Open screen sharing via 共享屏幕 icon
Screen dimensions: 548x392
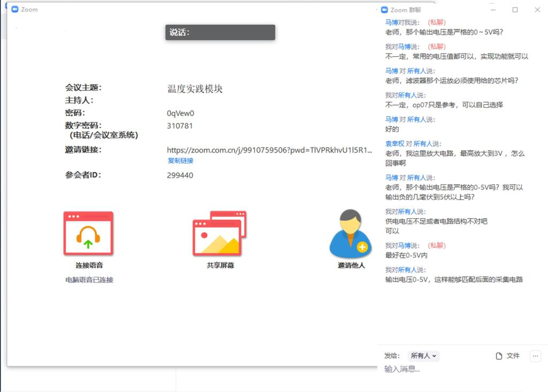tap(219, 232)
